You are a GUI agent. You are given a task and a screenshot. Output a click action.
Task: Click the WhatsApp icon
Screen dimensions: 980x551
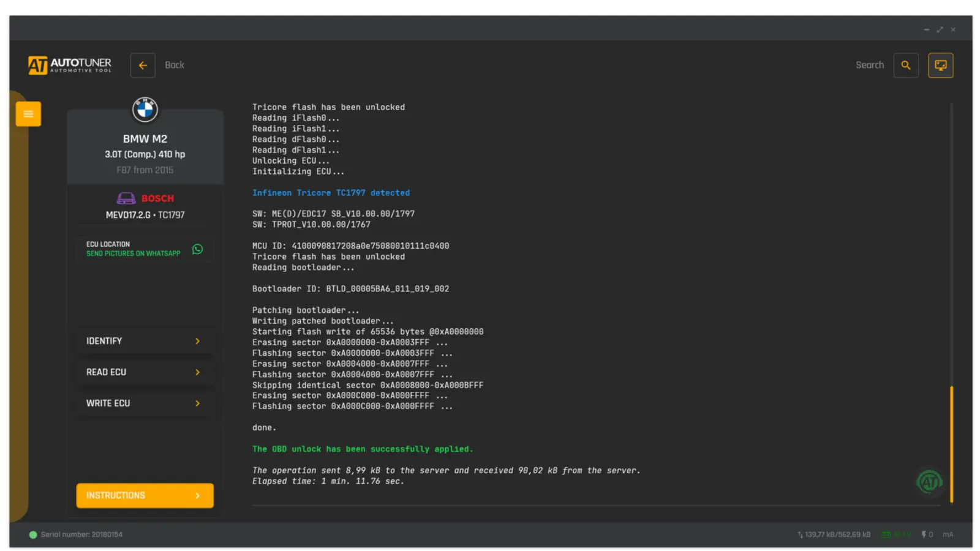point(197,249)
